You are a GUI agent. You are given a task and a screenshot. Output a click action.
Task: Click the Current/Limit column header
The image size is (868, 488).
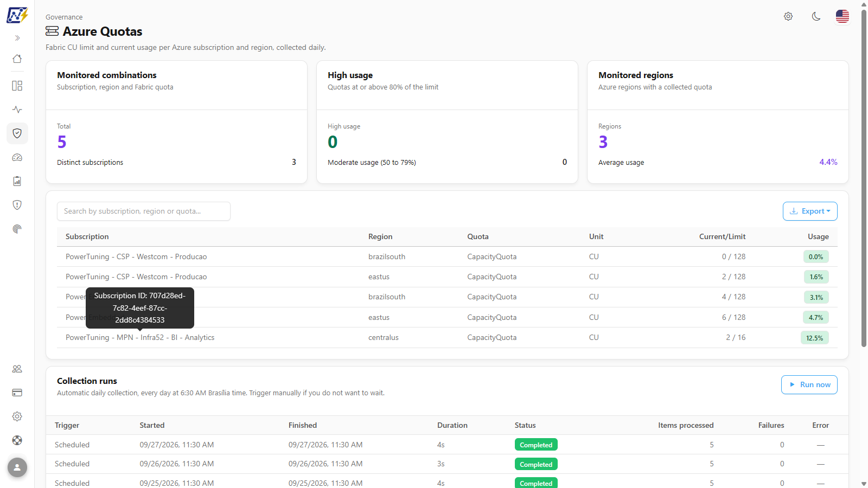[722, 237]
